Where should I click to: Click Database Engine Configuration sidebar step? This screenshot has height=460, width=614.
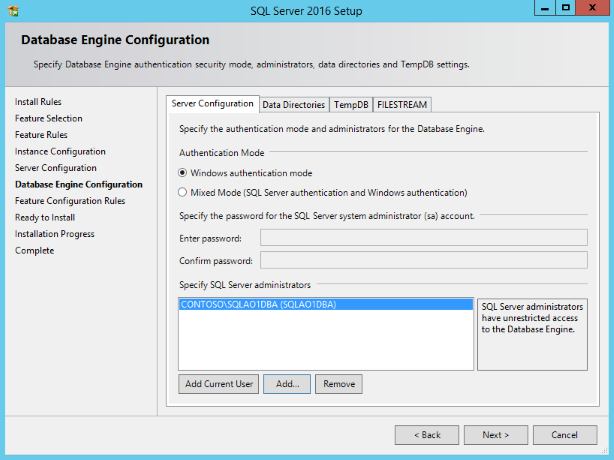click(x=79, y=184)
